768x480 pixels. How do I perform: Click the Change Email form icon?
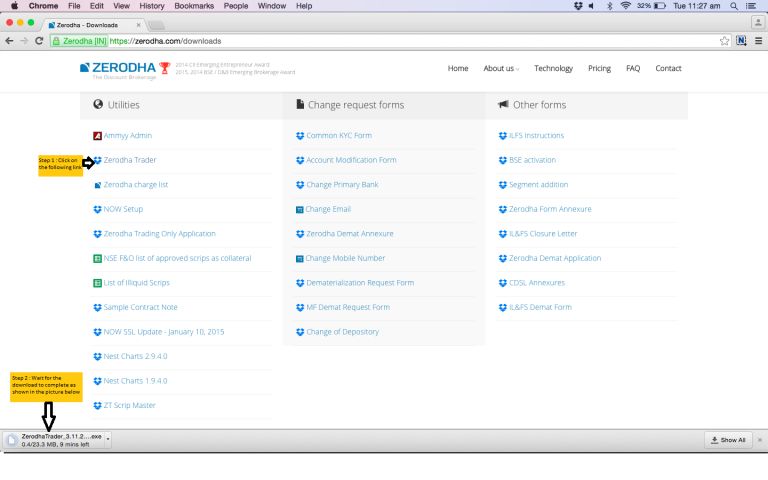[x=299, y=209]
